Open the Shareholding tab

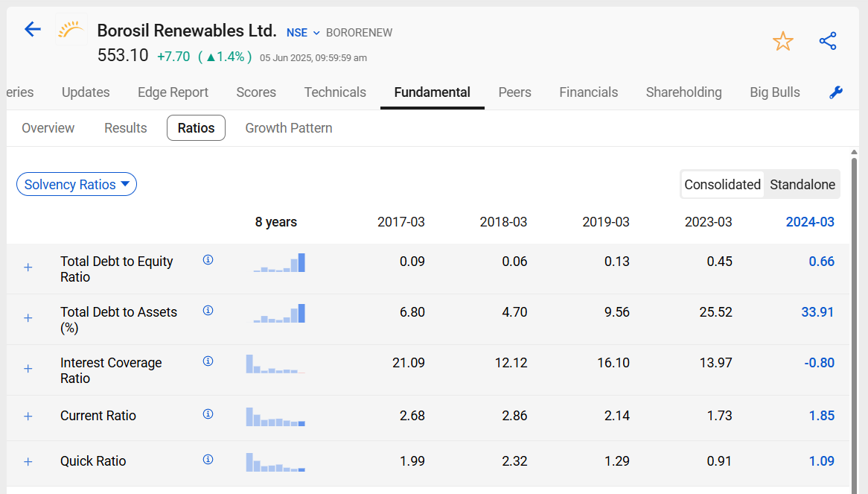[683, 92]
